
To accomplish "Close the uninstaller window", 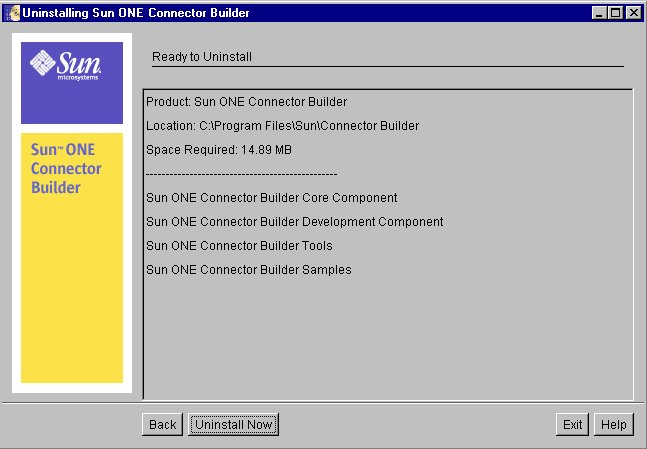I will (x=633, y=13).
